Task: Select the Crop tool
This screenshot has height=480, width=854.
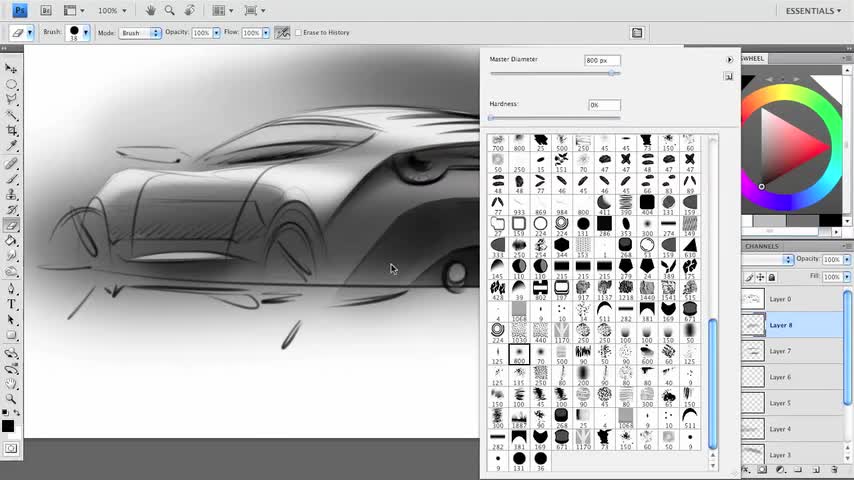Action: pyautogui.click(x=11, y=130)
